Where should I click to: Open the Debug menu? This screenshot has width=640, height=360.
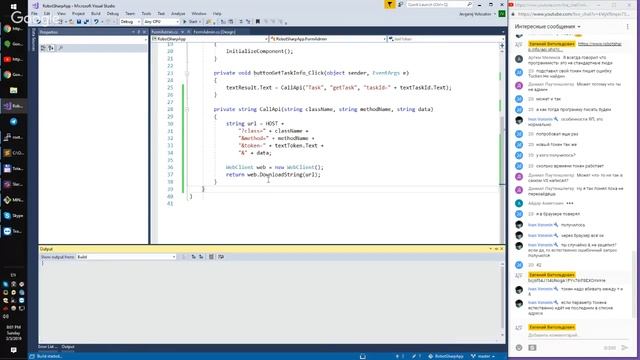click(x=113, y=13)
